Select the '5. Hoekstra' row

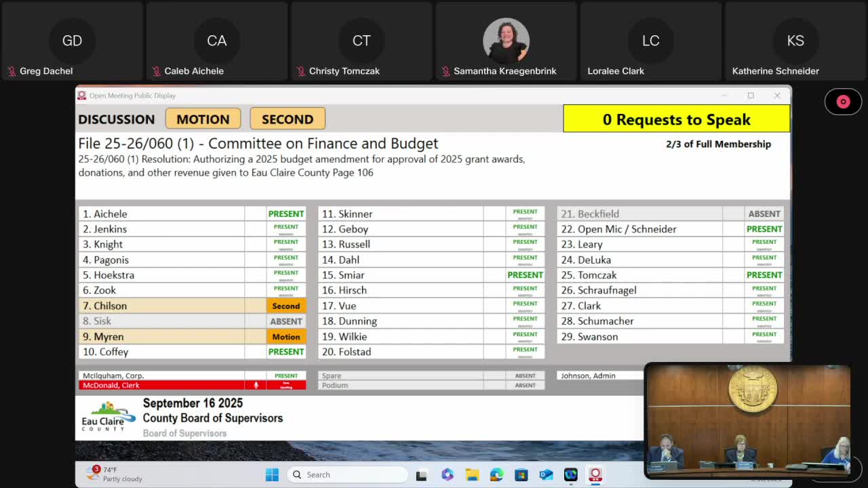tap(193, 275)
